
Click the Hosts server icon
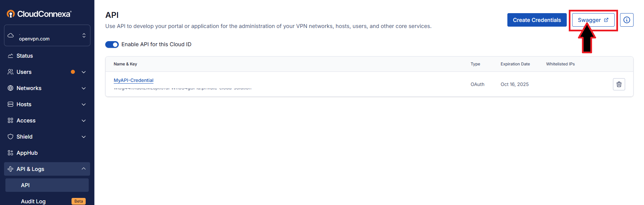click(x=10, y=104)
